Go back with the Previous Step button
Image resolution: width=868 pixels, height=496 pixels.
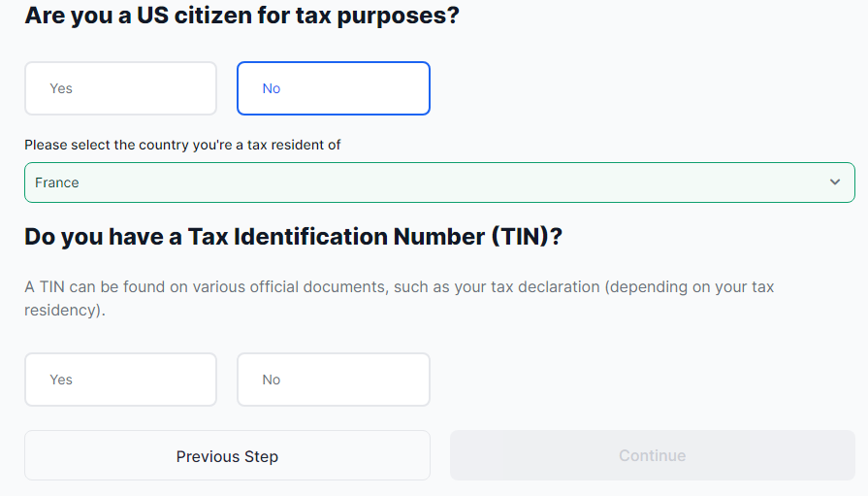coord(227,456)
